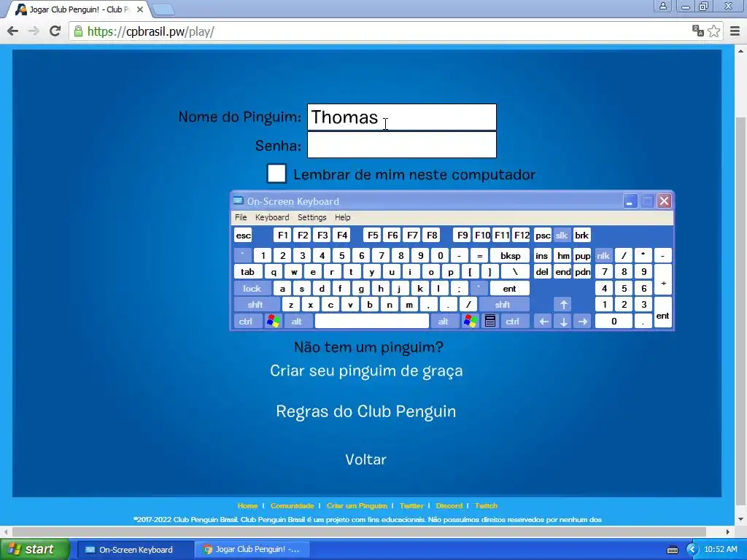
Task: Click the Chrome back arrow
Action: tap(13, 31)
